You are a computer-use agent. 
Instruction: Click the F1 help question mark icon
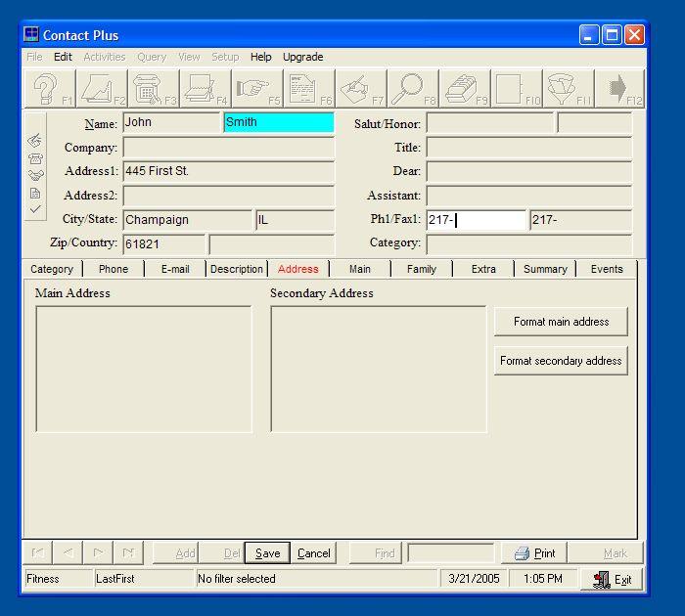[50, 89]
